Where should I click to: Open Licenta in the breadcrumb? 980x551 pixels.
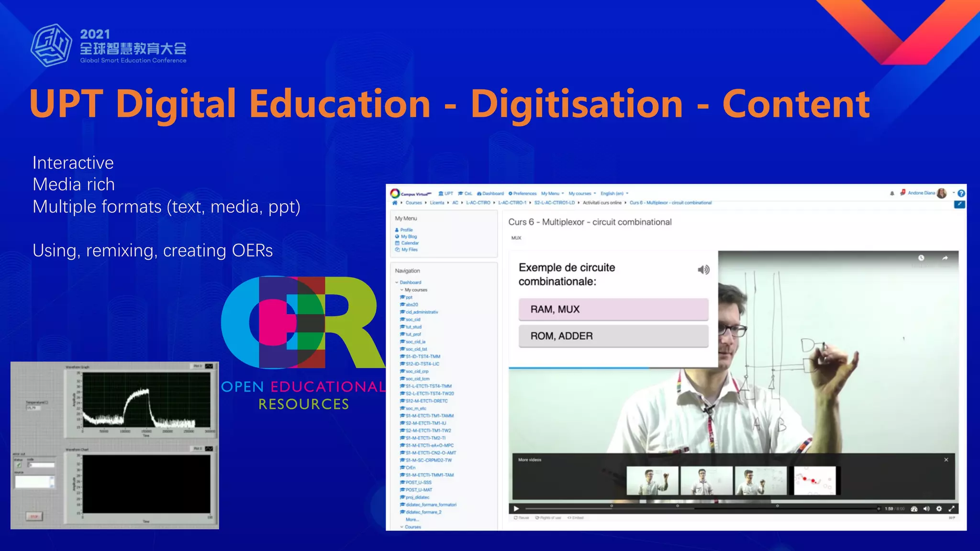437,203
